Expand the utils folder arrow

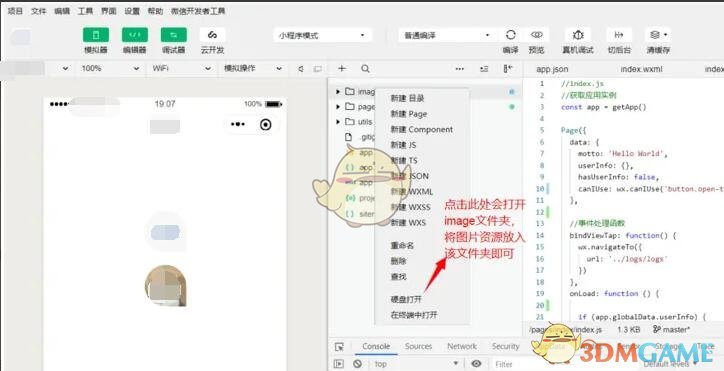(338, 122)
